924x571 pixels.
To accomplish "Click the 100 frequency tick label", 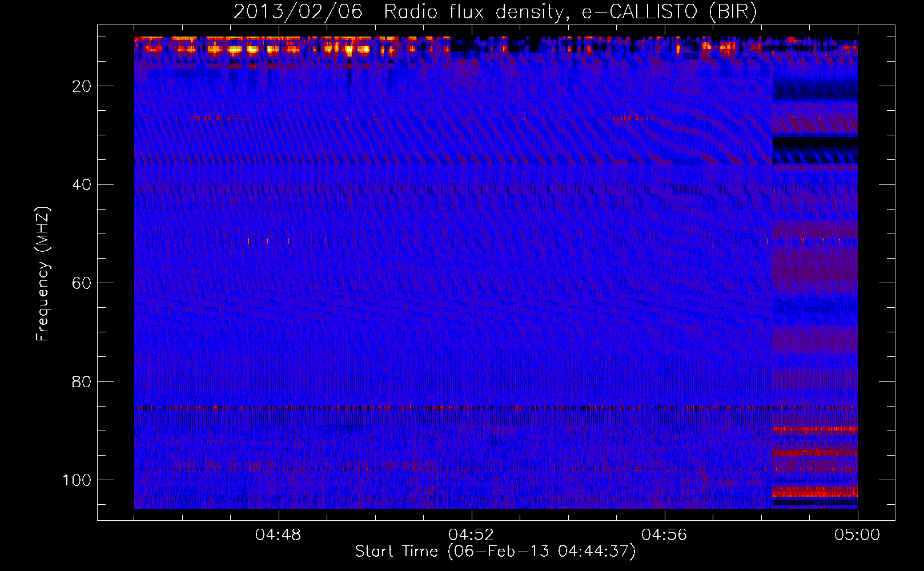I will [77, 480].
